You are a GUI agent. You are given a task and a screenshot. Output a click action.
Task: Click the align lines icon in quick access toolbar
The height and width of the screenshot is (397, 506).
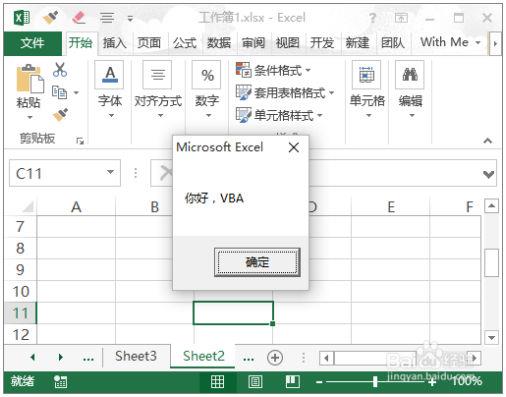107,18
